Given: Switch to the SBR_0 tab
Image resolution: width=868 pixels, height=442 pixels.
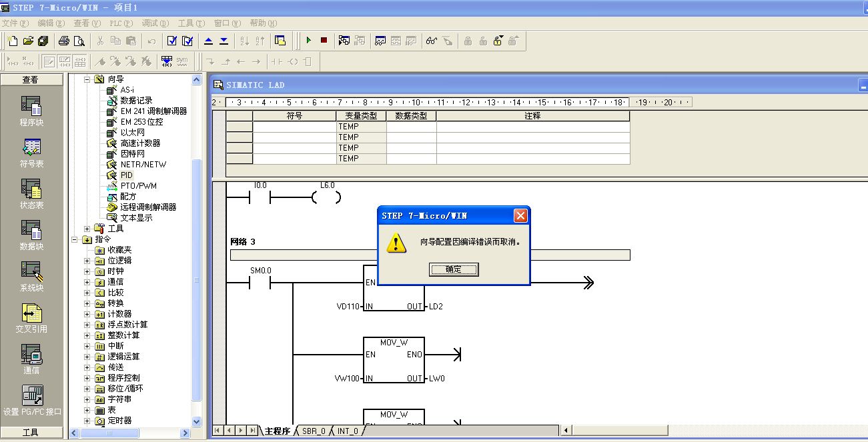Looking at the screenshot, I should (x=314, y=431).
